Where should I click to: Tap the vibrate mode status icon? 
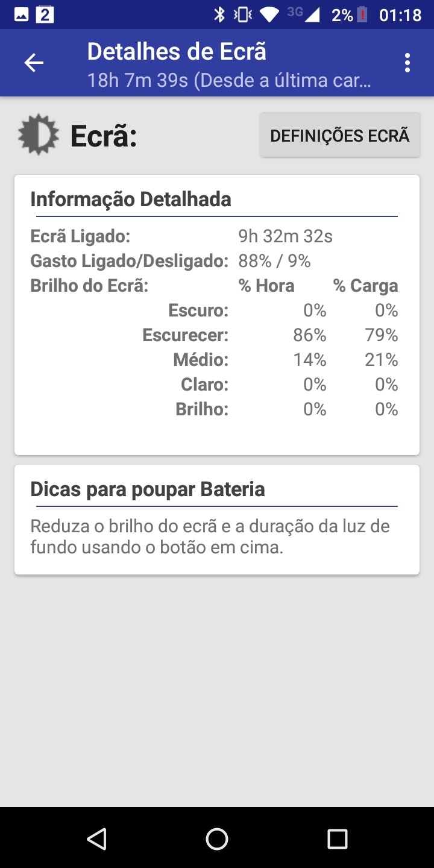tap(242, 14)
